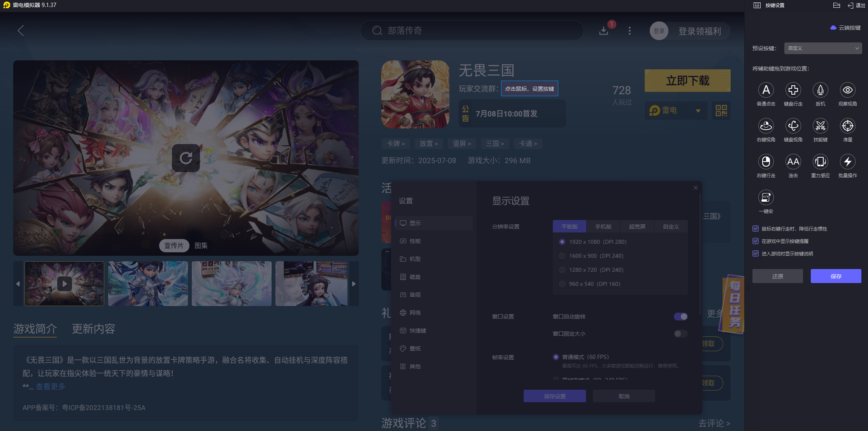Screen dimensions: 868x431
Task: Switch to 平板版 resolution tab
Action: (569, 227)
